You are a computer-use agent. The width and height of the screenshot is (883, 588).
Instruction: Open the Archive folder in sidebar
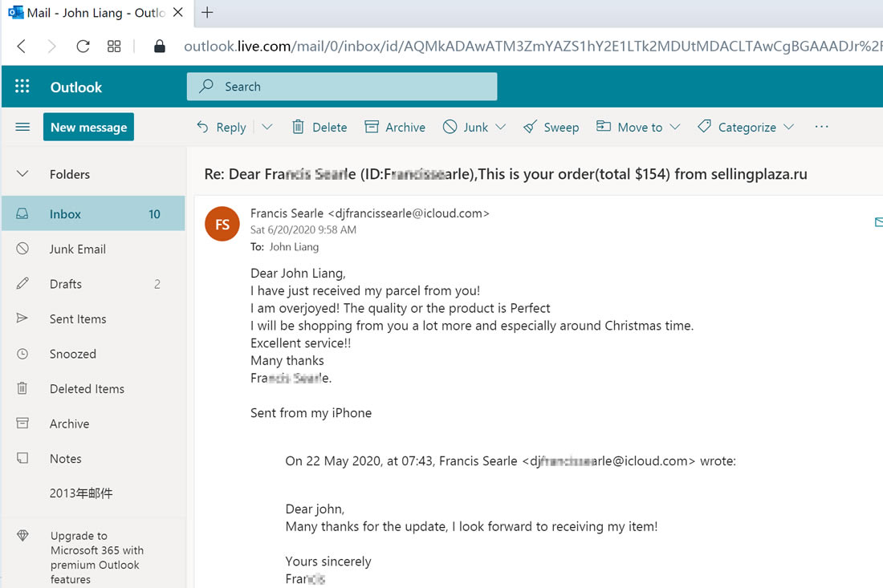click(x=93, y=423)
